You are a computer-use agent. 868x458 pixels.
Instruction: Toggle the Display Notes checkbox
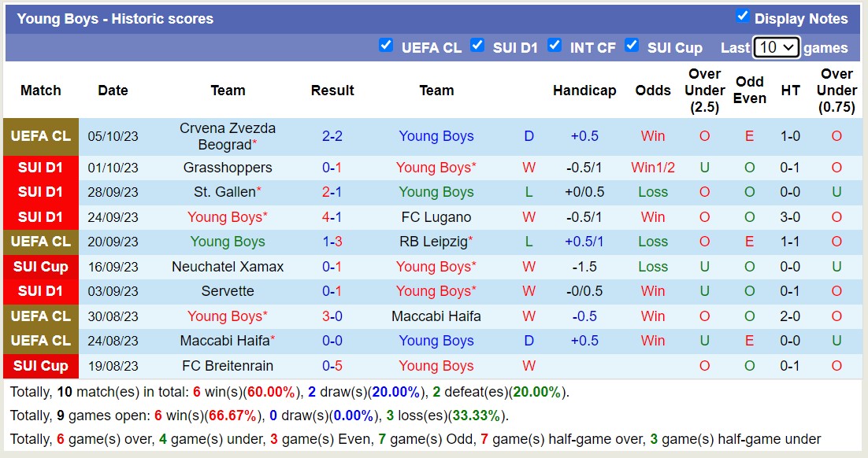743,15
